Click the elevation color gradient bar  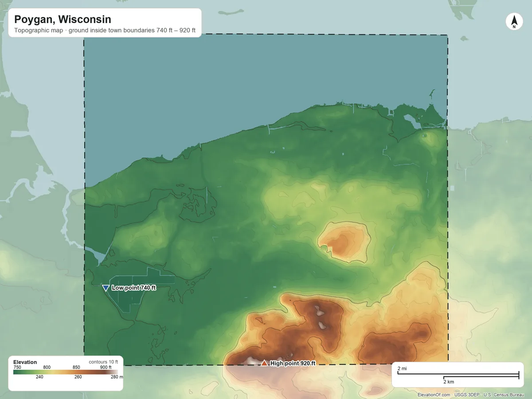[x=65, y=372]
